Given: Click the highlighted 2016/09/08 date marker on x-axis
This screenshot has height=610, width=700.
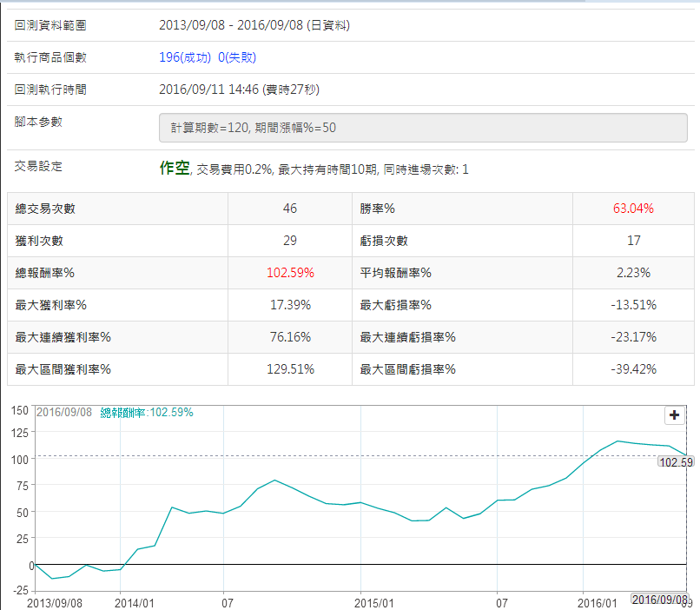Looking at the screenshot, I should pyautogui.click(x=659, y=600).
